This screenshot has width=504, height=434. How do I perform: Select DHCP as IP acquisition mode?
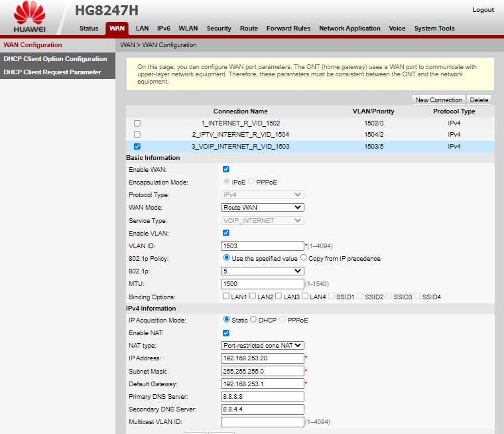tap(253, 320)
